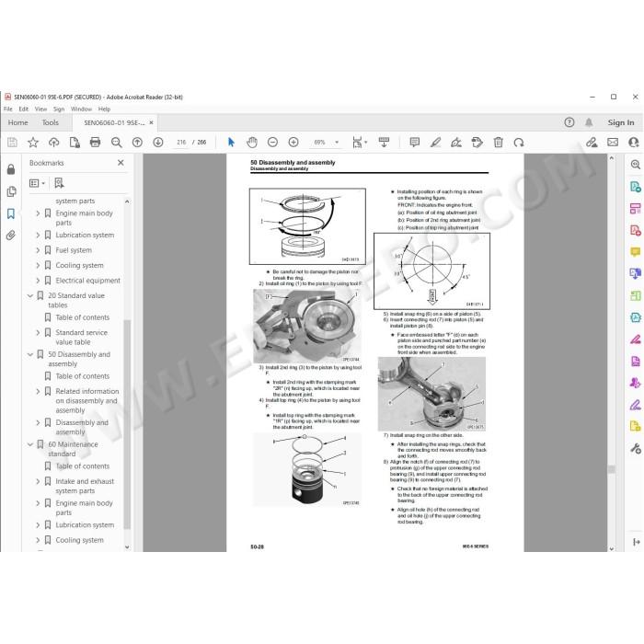The image size is (644, 644).
Task: Click the zoom percentage field
Action: click(x=319, y=142)
